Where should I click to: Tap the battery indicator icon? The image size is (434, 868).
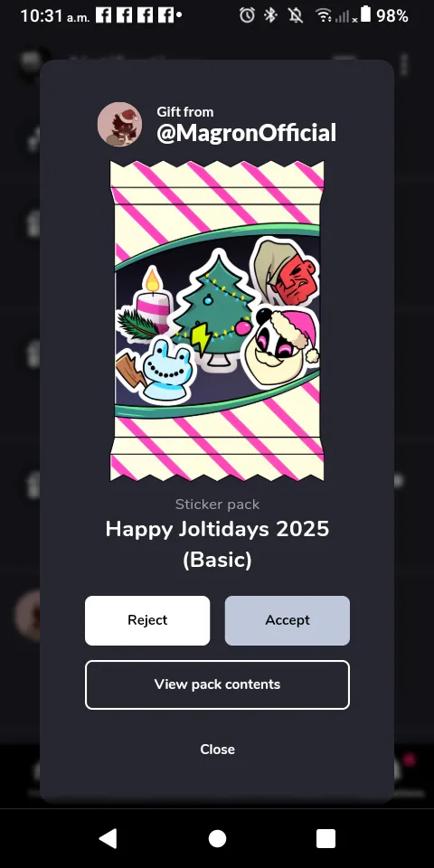365,14
